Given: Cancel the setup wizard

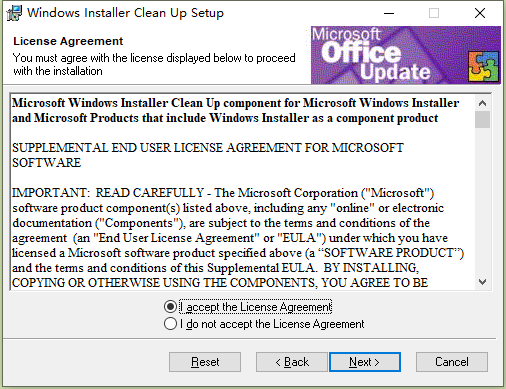Looking at the screenshot, I should (x=452, y=362).
